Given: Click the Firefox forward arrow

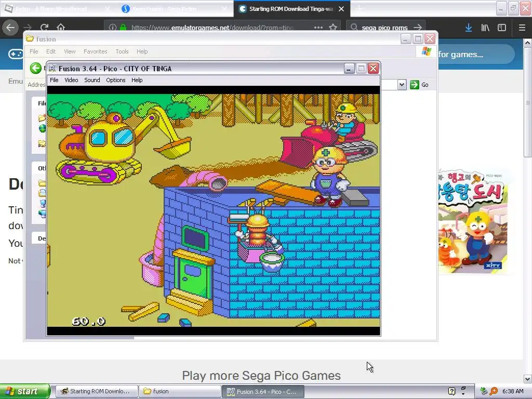Looking at the screenshot, I should pos(28,28).
